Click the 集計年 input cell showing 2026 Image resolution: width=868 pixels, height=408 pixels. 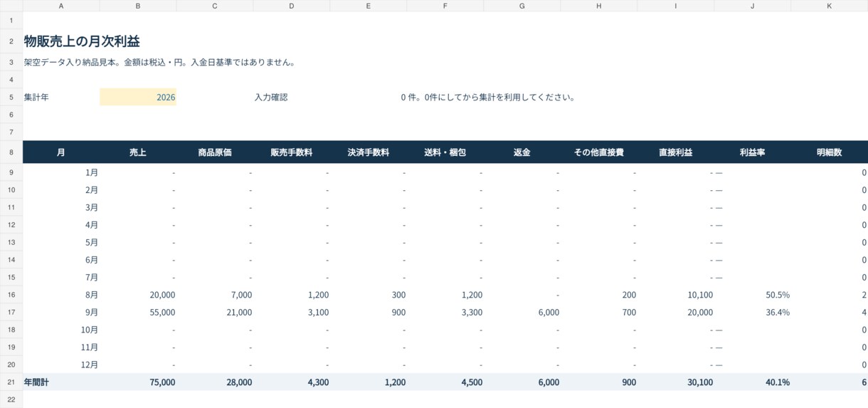coord(138,97)
